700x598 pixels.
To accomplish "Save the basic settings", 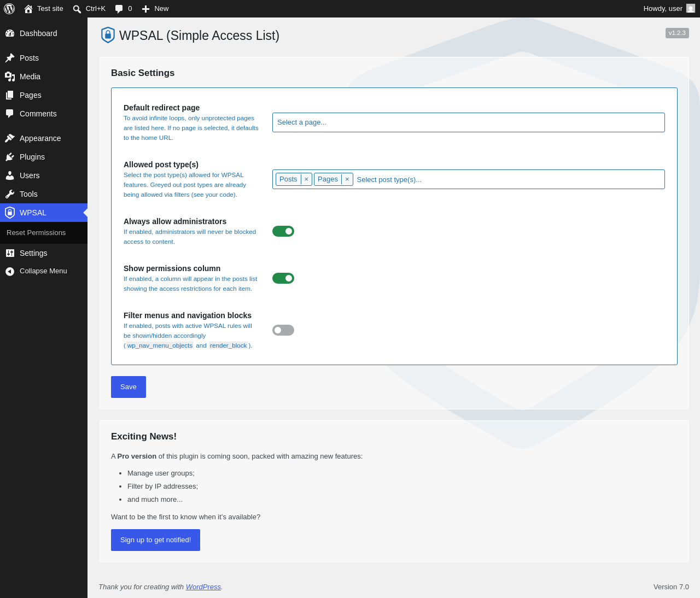I will point(129,387).
